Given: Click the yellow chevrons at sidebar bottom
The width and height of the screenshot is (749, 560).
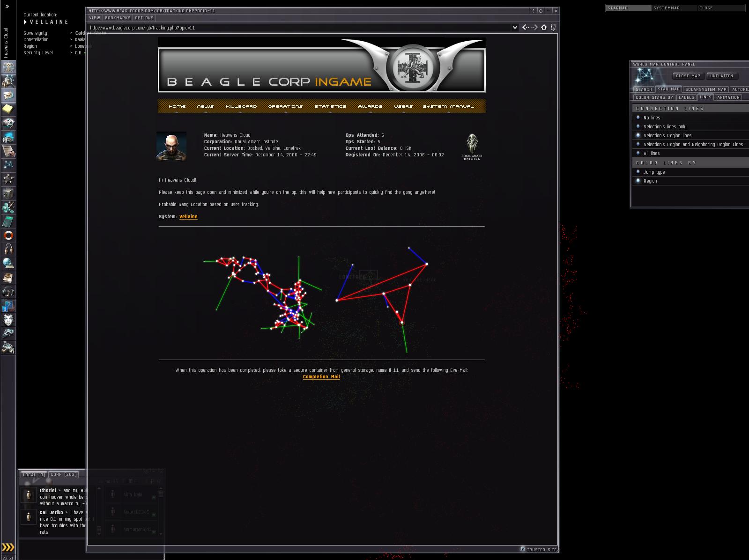Looking at the screenshot, I should point(8,547).
